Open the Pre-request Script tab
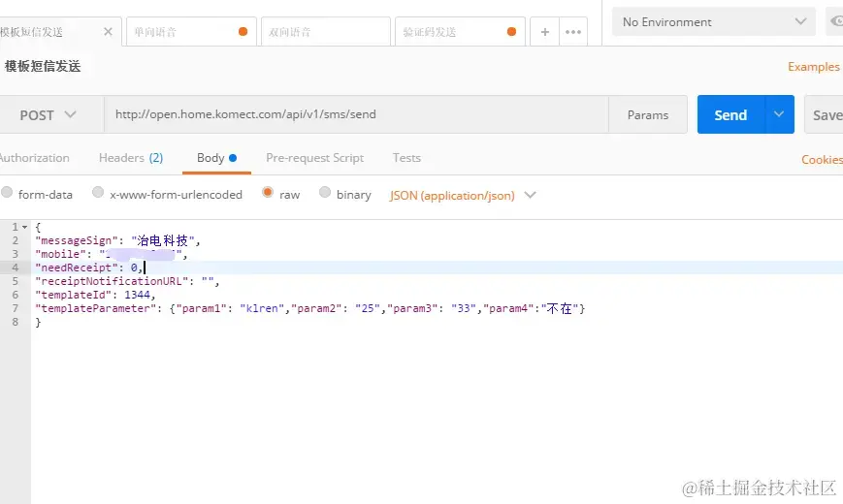843x504 pixels. click(314, 158)
